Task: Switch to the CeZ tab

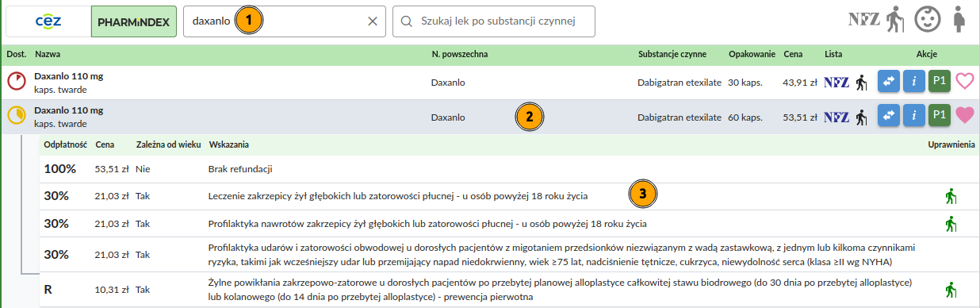Action: point(48,21)
